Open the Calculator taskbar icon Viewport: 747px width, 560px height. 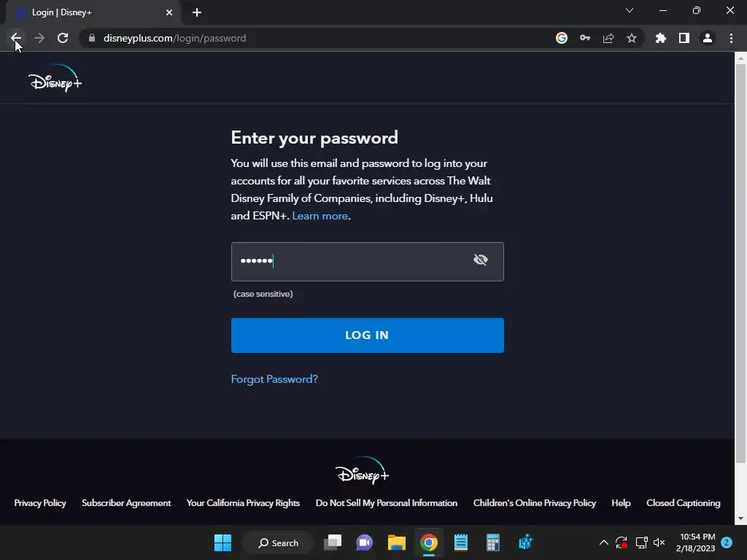pos(492,542)
